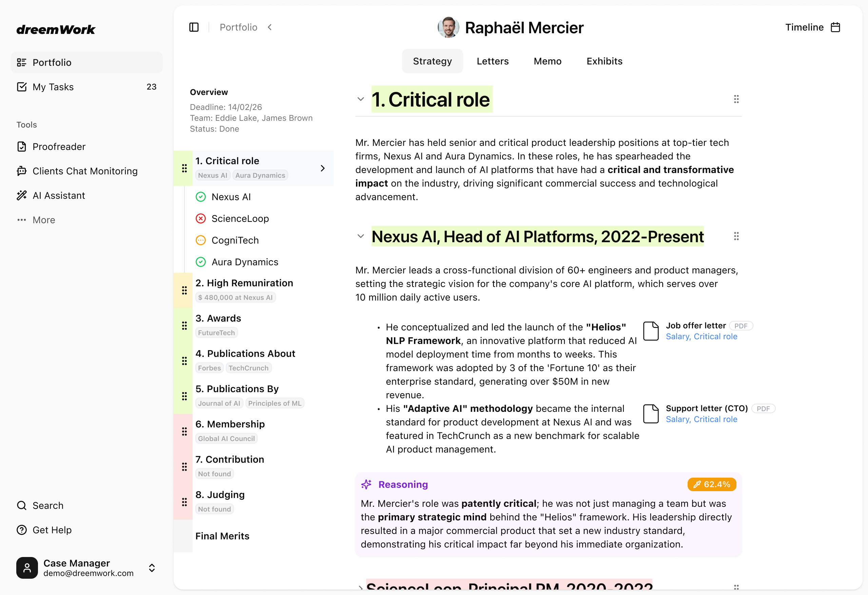This screenshot has height=595, width=868.
Task: Toggle the CogniTech pending status circle
Action: coord(201,240)
